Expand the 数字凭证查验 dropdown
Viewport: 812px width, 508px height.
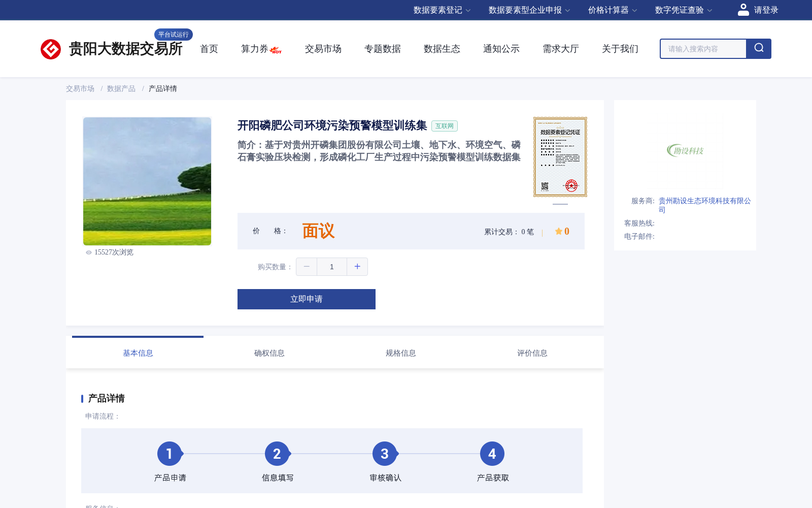click(x=684, y=10)
